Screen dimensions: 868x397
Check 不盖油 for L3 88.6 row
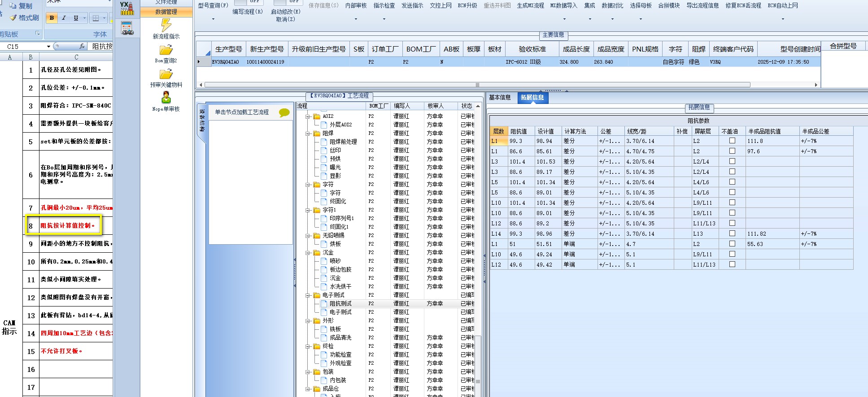coord(733,172)
